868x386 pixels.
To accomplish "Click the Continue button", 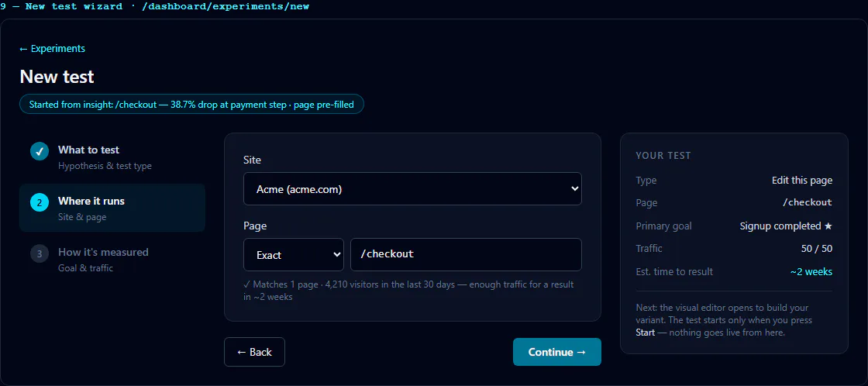I will click(x=557, y=352).
